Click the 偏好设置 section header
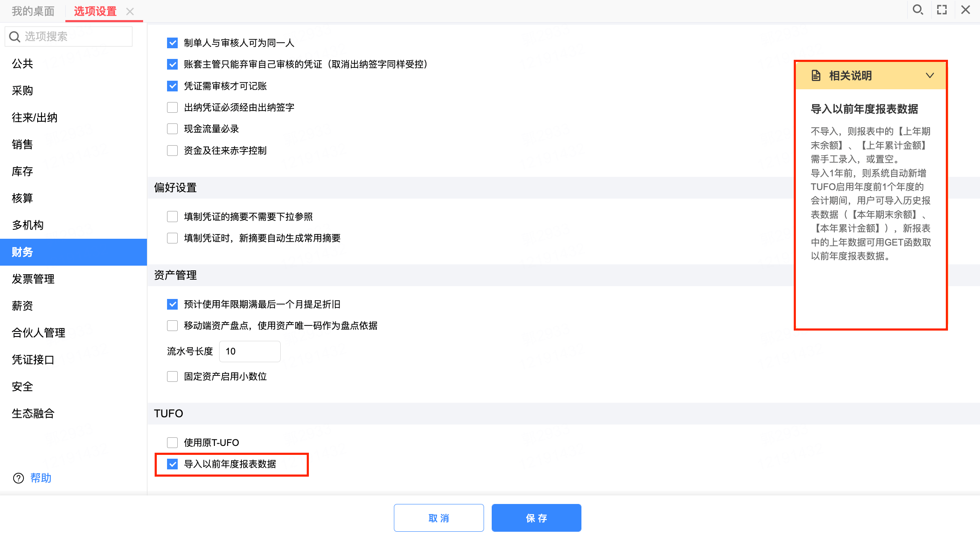980x539 pixels. (175, 187)
